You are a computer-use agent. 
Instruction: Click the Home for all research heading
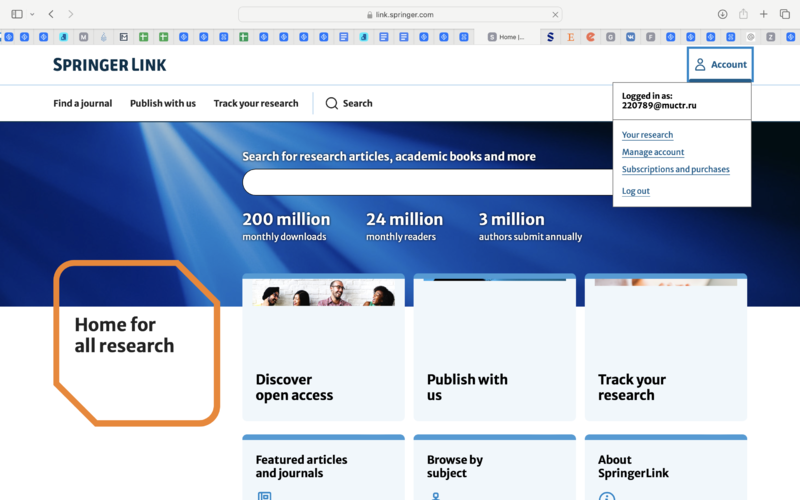click(124, 335)
